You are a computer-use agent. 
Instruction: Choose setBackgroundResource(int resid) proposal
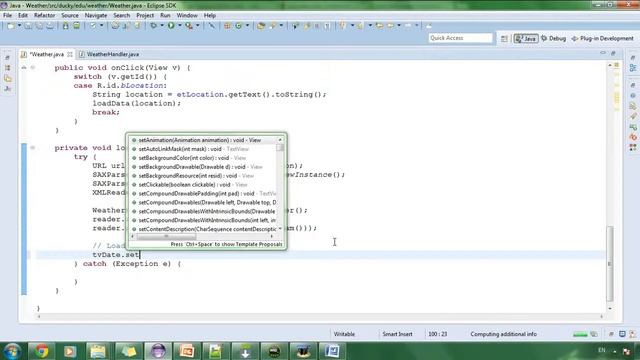pyautogui.click(x=203, y=176)
